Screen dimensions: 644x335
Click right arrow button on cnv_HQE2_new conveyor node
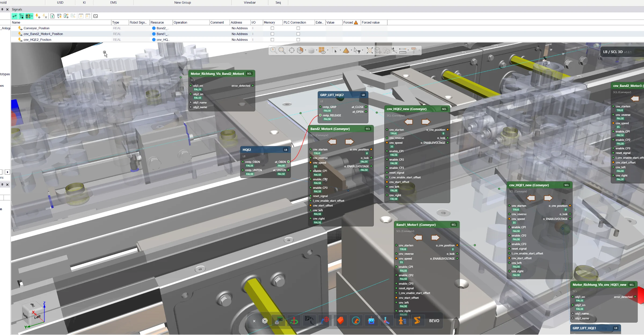426,122
